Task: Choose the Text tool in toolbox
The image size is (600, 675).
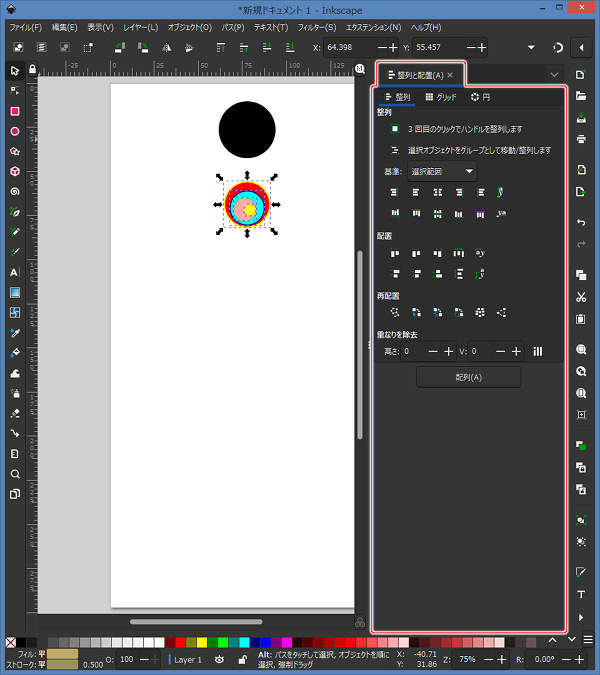Action: coord(15,272)
